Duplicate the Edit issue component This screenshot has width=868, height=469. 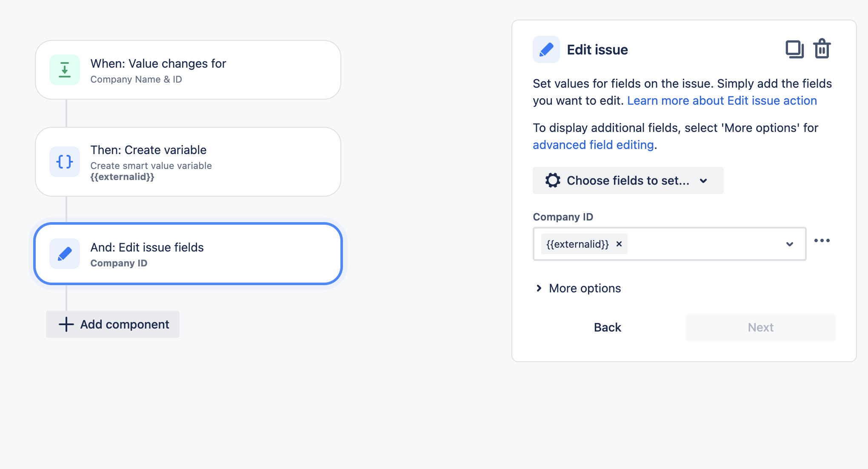[795, 49]
